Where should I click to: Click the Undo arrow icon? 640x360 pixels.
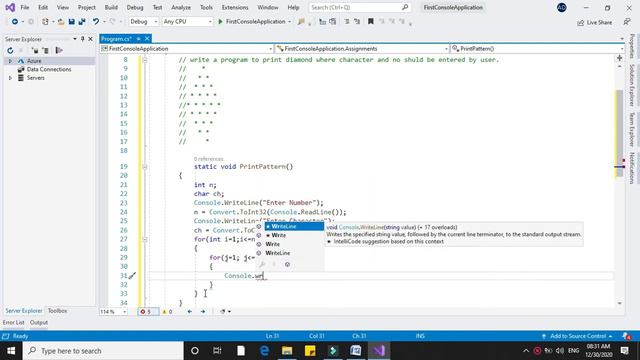point(96,22)
